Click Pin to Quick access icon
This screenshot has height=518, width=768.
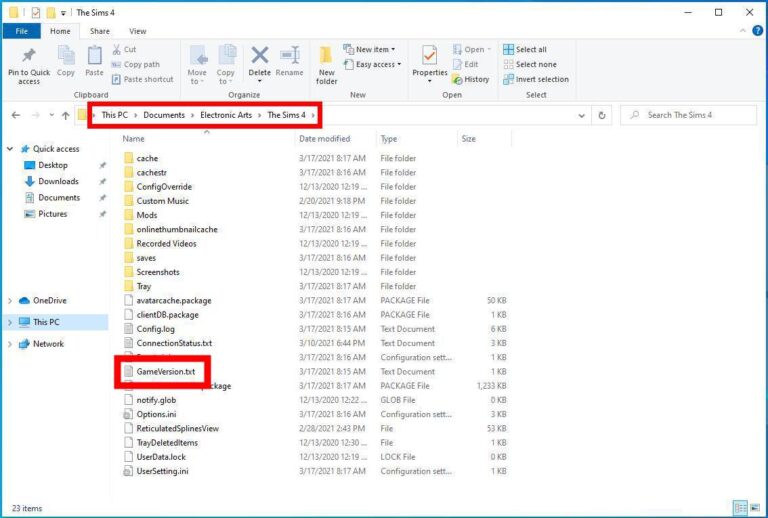pos(29,55)
